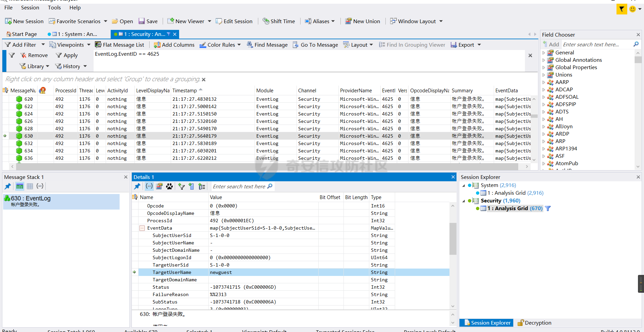Click the Save disk icon

point(142,21)
